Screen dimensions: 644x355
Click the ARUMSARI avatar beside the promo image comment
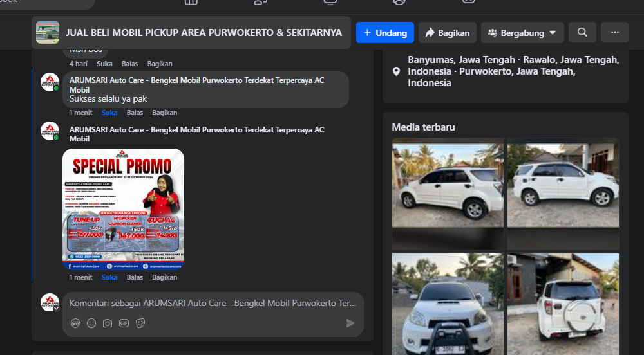tap(50, 131)
